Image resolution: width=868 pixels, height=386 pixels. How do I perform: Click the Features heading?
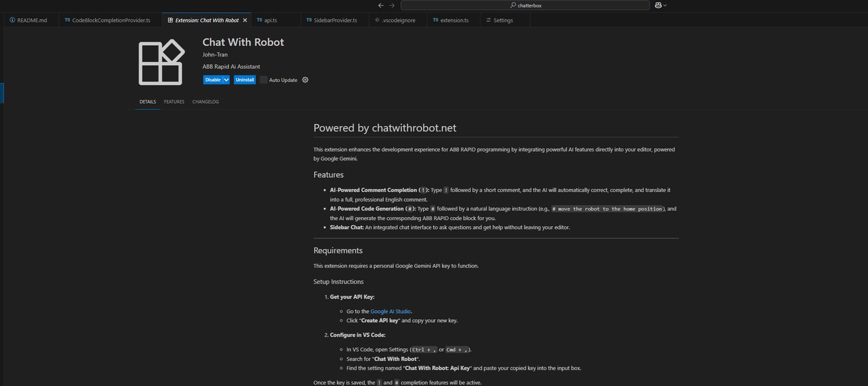pyautogui.click(x=329, y=175)
